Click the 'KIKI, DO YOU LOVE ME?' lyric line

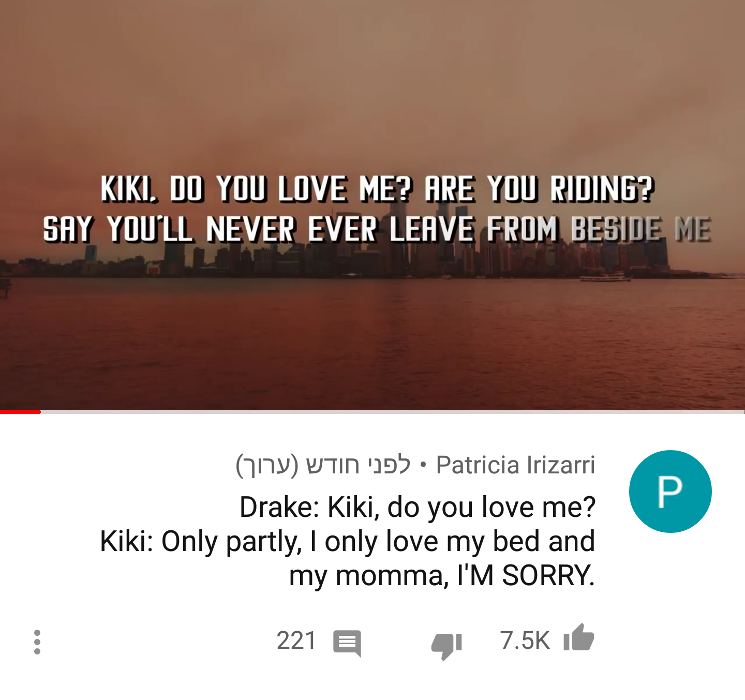256,188
